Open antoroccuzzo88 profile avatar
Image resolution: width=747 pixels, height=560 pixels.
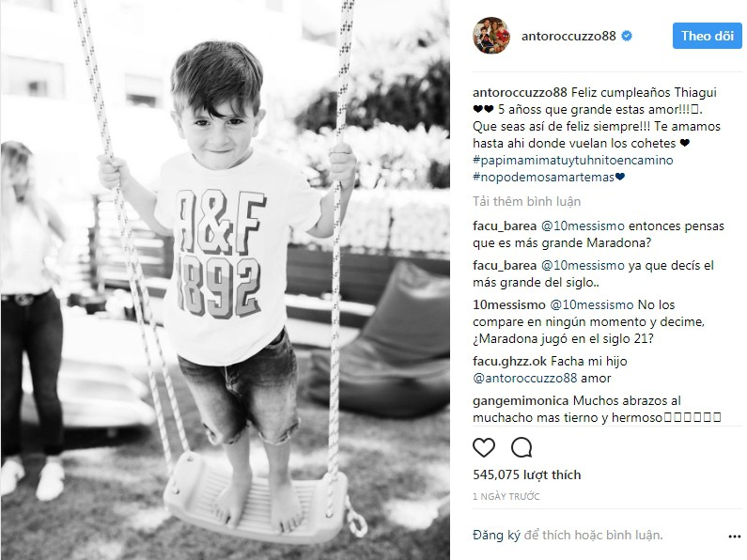(491, 36)
